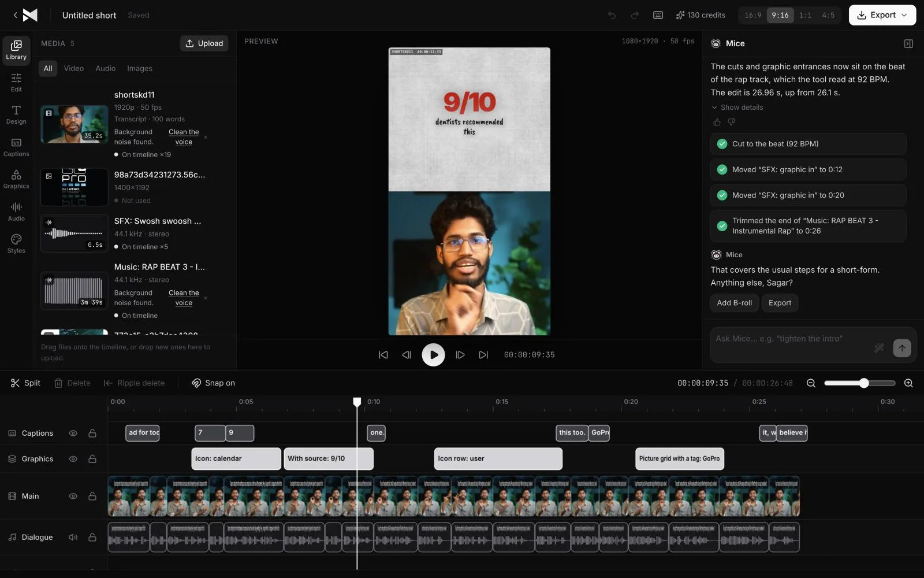
Task: Select the 'Icon: calendar' graphics clip
Action: click(x=236, y=459)
